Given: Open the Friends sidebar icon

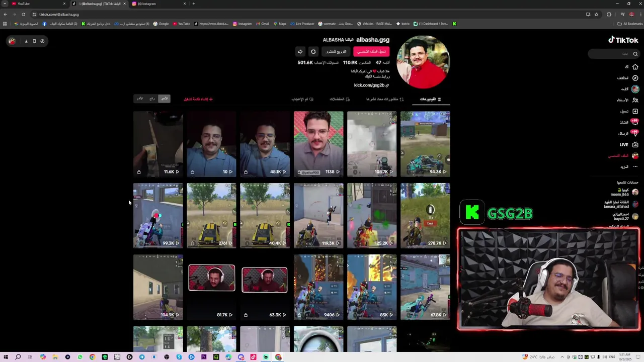Looking at the screenshot, I should coord(635,100).
